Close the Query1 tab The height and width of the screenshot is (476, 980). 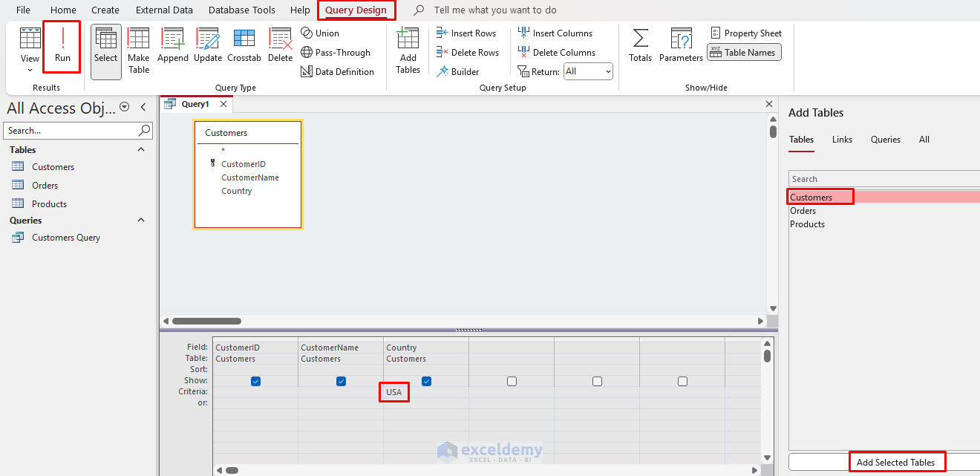click(x=223, y=104)
